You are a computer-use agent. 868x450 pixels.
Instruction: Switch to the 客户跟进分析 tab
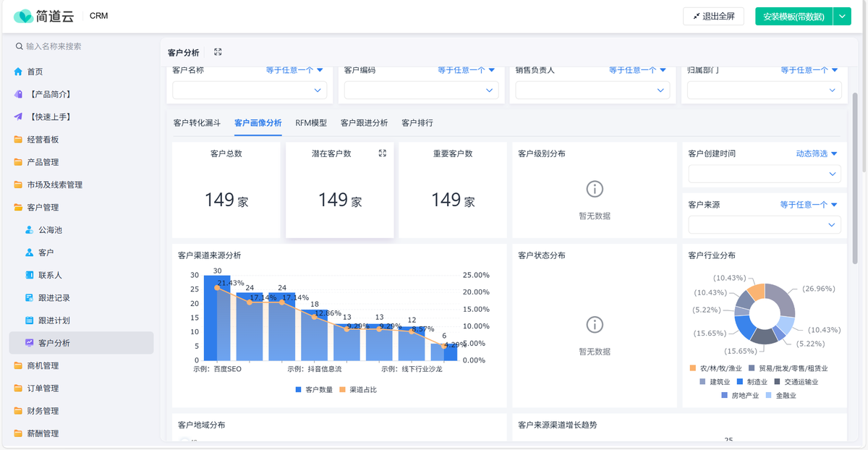[x=364, y=123]
